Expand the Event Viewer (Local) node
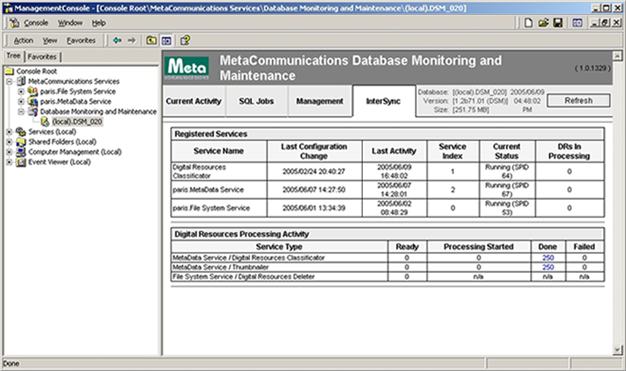Viewport: 626px width, 371px height. tap(9, 162)
